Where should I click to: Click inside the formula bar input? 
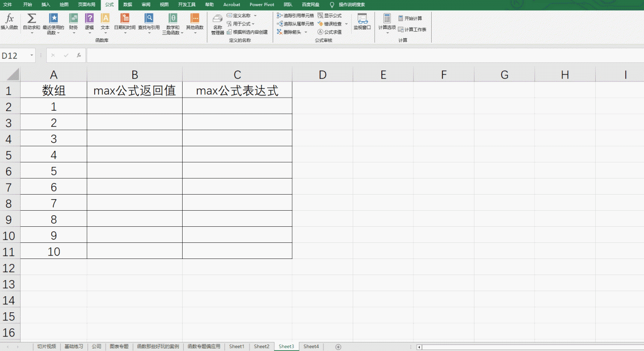(364, 55)
